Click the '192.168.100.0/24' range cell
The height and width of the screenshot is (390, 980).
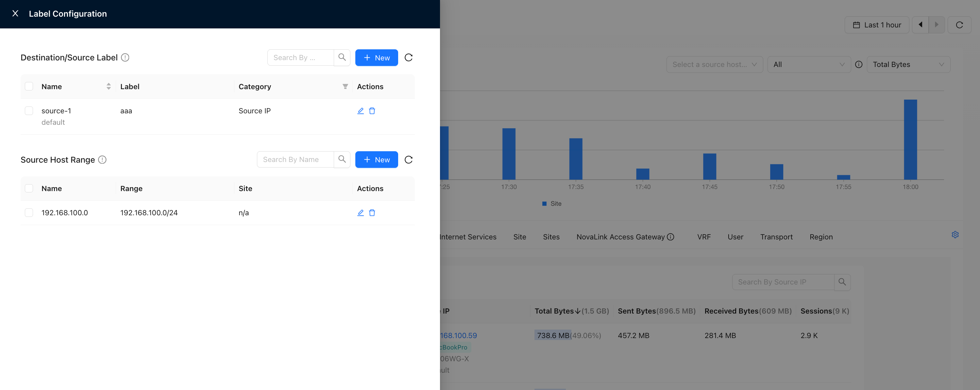(x=149, y=213)
